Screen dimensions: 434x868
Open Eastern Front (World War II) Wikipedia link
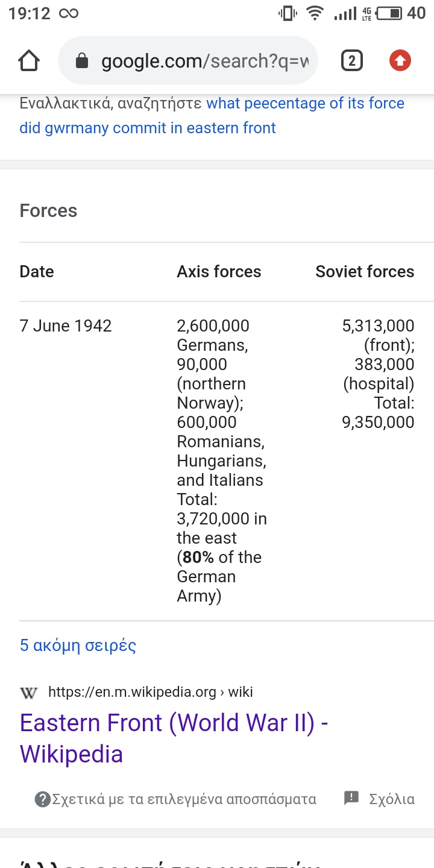click(x=174, y=738)
